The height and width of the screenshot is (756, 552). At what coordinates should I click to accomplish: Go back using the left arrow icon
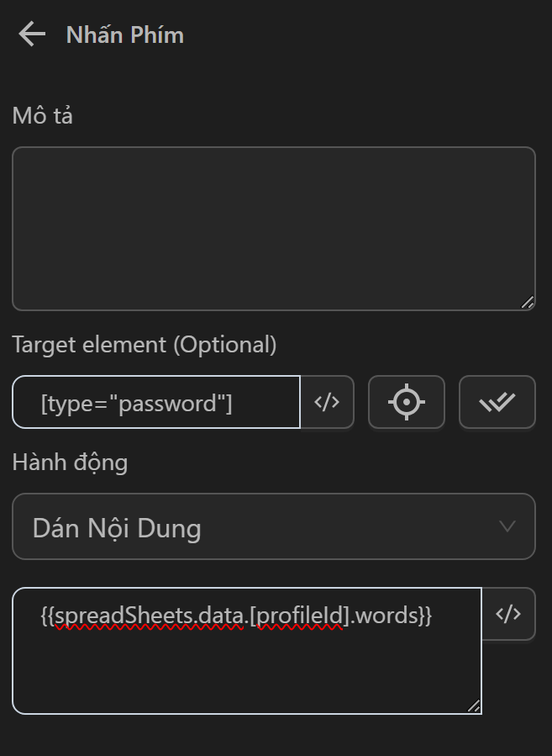31,34
